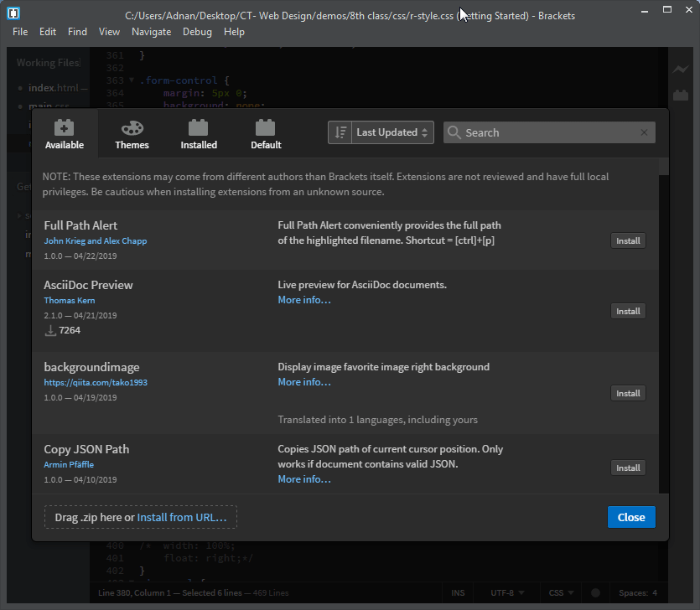
Task: Open the CSS language mode dropdown
Action: click(x=561, y=592)
